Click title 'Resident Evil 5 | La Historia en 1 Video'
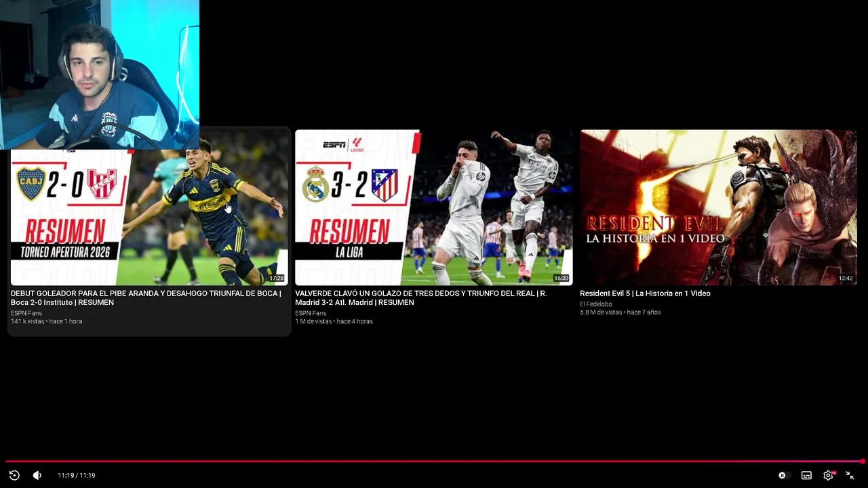The width and height of the screenshot is (868, 488). (x=645, y=293)
